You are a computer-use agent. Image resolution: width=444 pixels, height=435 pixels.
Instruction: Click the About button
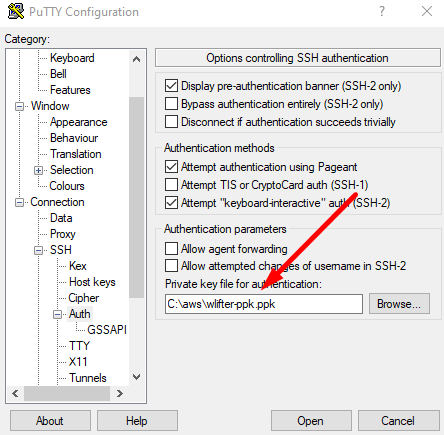point(50,421)
